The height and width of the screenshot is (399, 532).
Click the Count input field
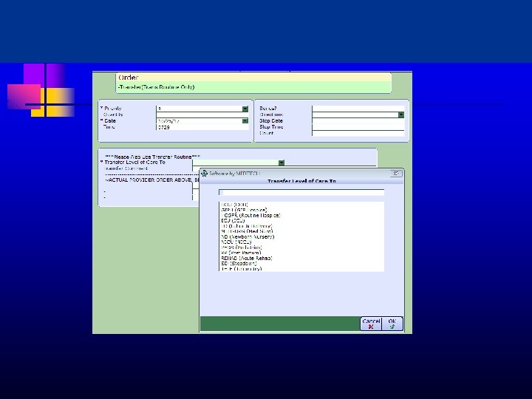358,133
